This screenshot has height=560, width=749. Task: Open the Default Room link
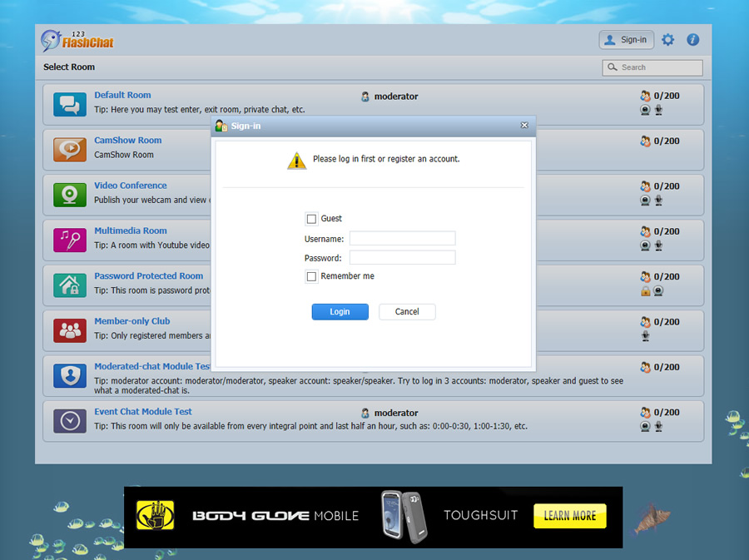122,95
